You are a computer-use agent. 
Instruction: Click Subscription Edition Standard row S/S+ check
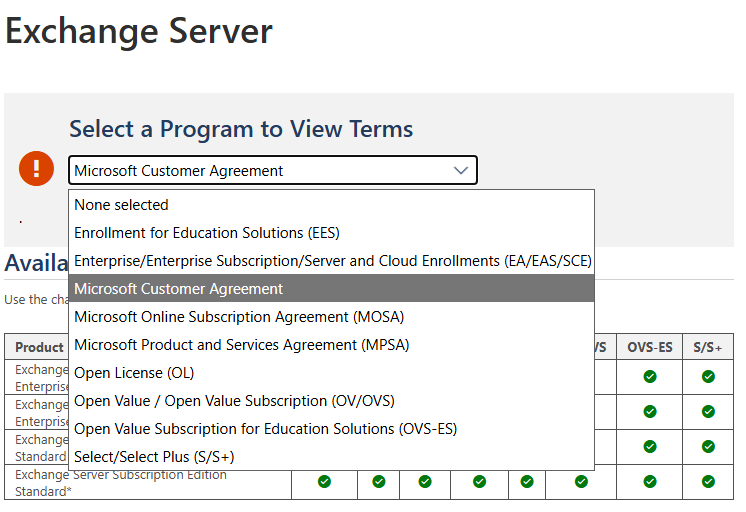click(x=708, y=482)
